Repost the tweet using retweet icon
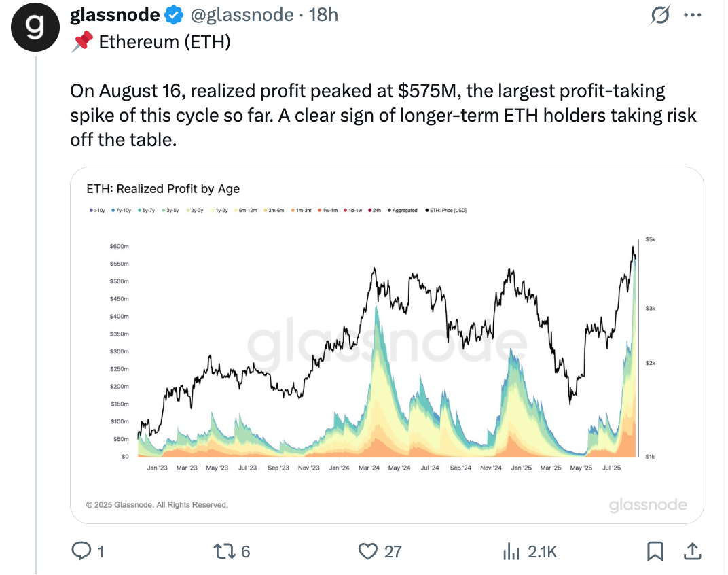This screenshot has width=728, height=575. (224, 551)
